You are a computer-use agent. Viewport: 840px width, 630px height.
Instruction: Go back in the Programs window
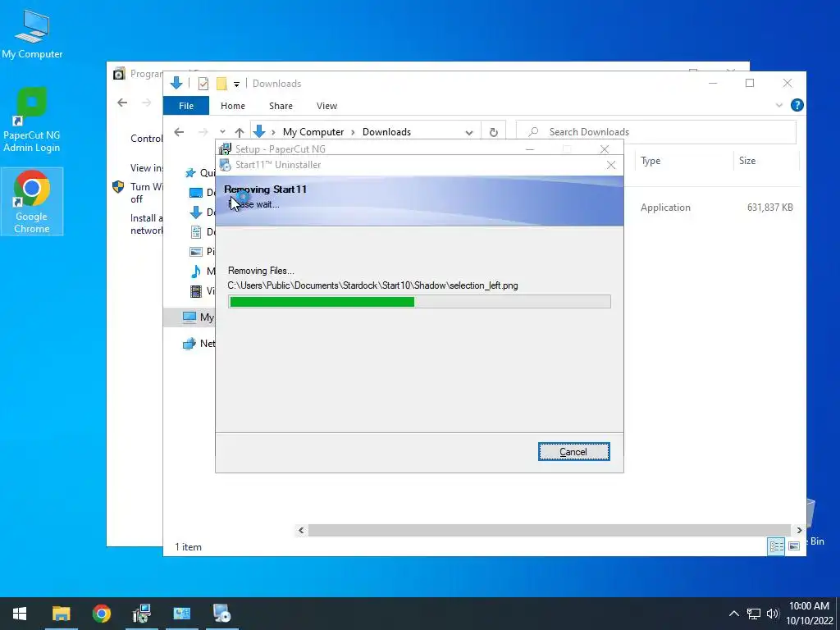tap(122, 103)
